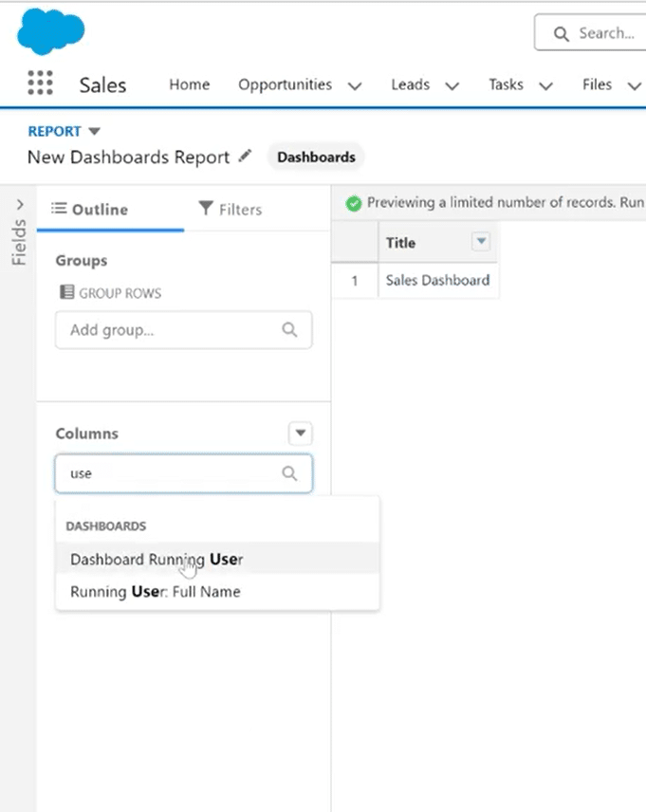This screenshot has height=812, width=646.
Task: Click into the Add group field
Action: click(183, 330)
